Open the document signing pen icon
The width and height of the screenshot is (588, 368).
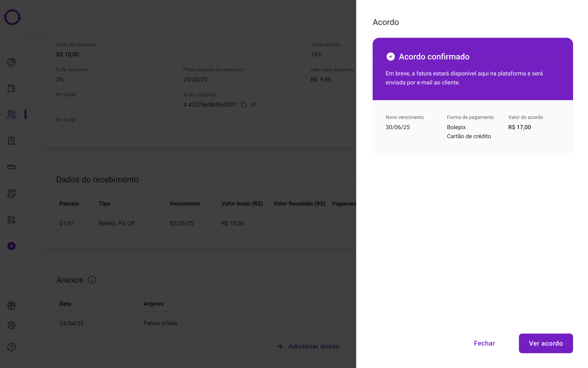tap(11, 194)
